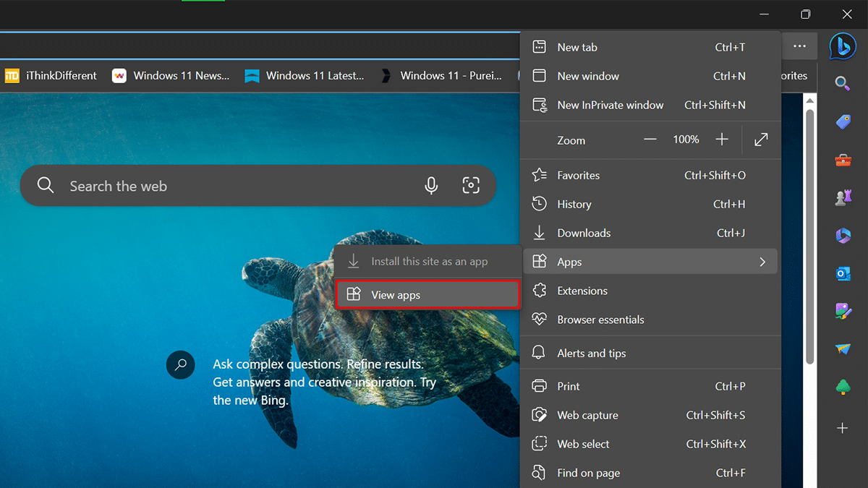This screenshot has width=868, height=488.
Task: Decrease zoom with the minus button
Action: [x=650, y=140]
